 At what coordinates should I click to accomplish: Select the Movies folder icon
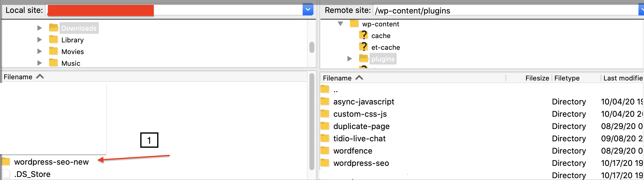tap(53, 51)
